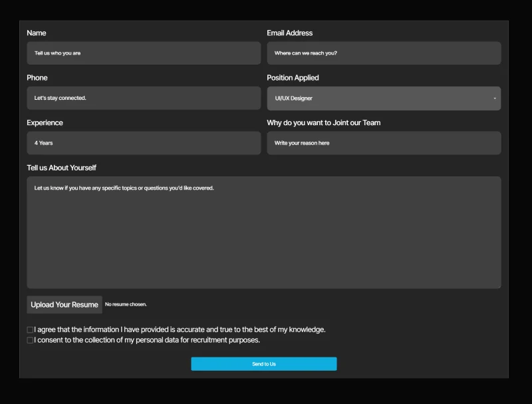This screenshot has height=404, width=532.
Task: Click the Experience field showing 4 Years
Action: pyautogui.click(x=144, y=143)
